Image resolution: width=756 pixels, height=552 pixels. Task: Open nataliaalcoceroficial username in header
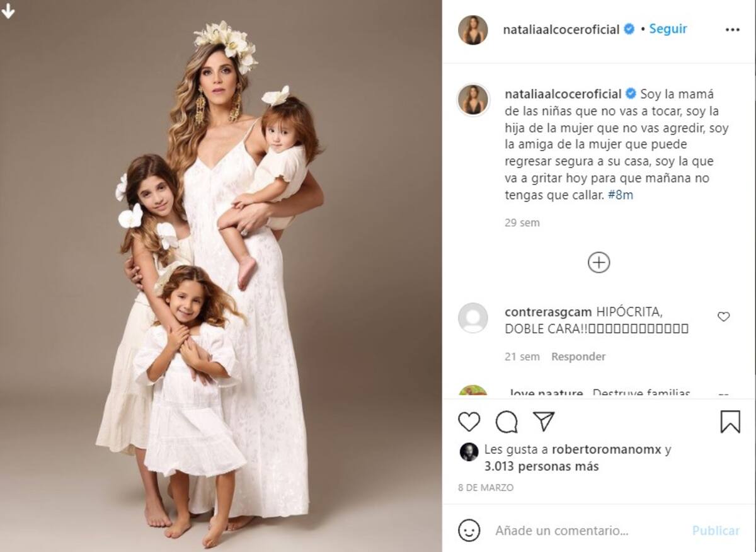coord(561,30)
